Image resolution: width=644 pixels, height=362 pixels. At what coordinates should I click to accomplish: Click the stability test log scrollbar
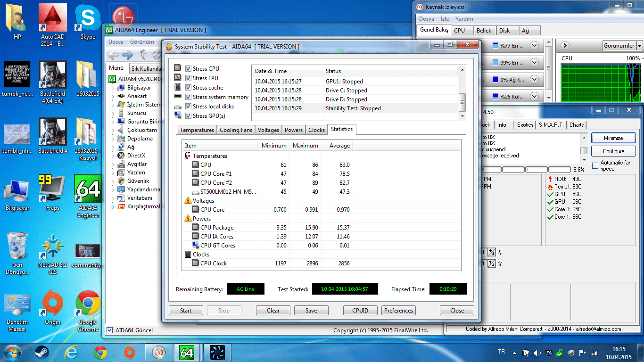point(462,93)
